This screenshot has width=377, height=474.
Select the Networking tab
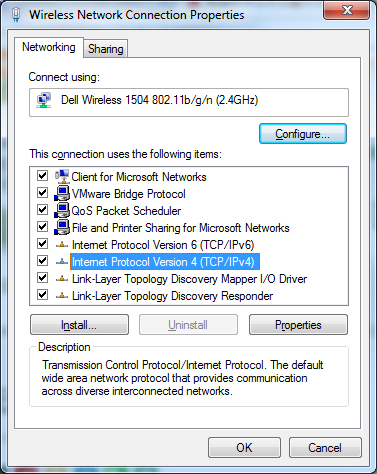[49, 47]
